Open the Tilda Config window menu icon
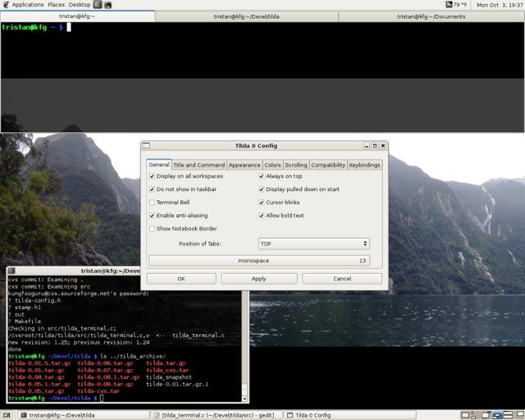The image size is (525, 420). pyautogui.click(x=146, y=145)
